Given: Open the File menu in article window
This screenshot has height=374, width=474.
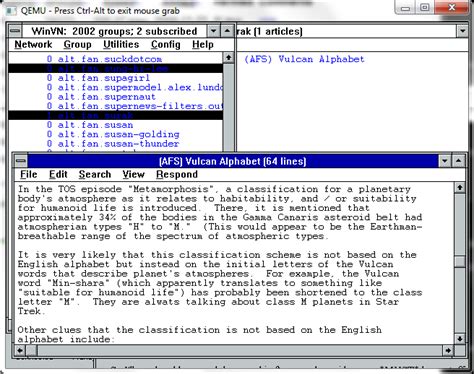Looking at the screenshot, I should pyautogui.click(x=29, y=175).
